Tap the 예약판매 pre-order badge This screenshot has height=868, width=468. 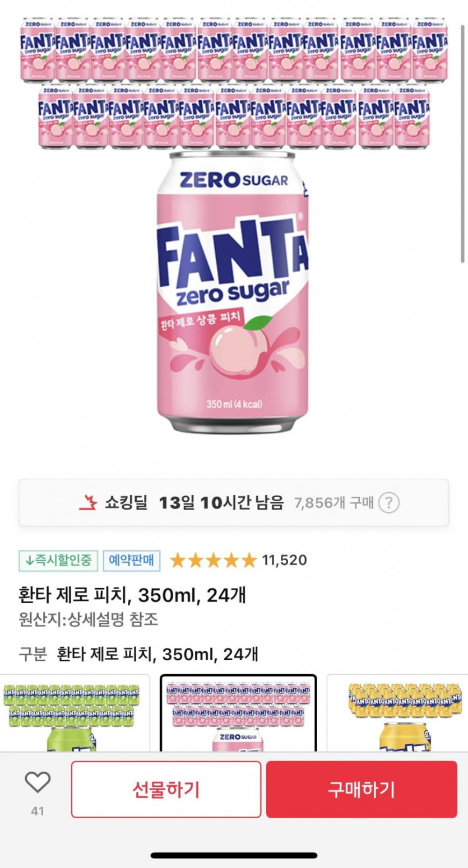coord(131,560)
